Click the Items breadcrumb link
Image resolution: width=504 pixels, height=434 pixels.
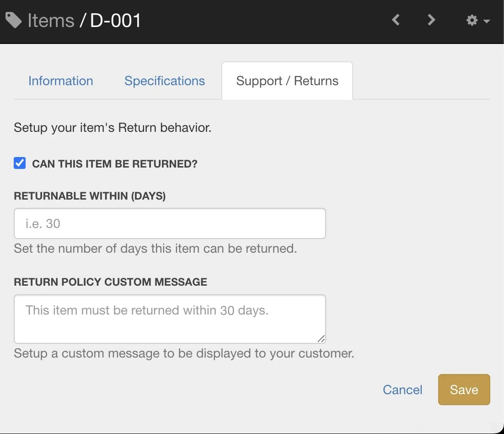51,21
